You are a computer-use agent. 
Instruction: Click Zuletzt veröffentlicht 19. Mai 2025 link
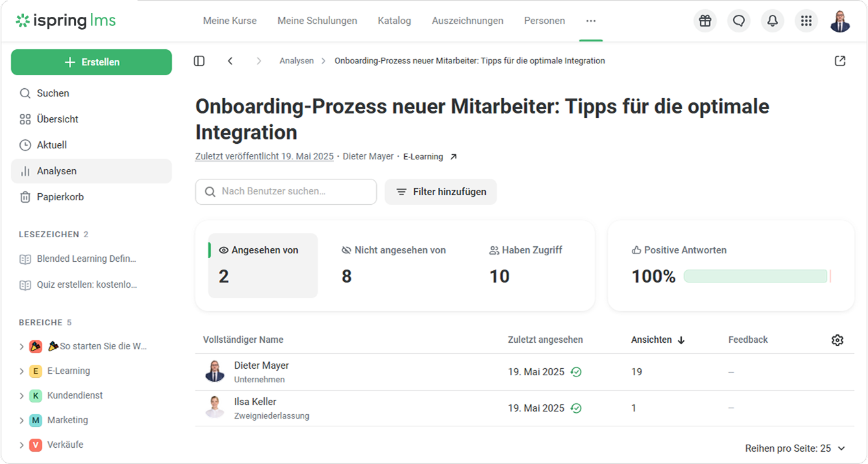tap(265, 157)
